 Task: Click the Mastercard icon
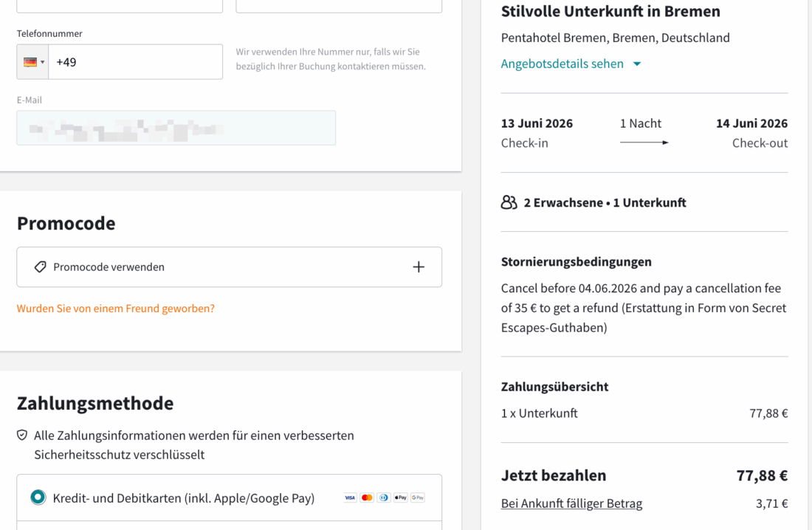click(367, 498)
